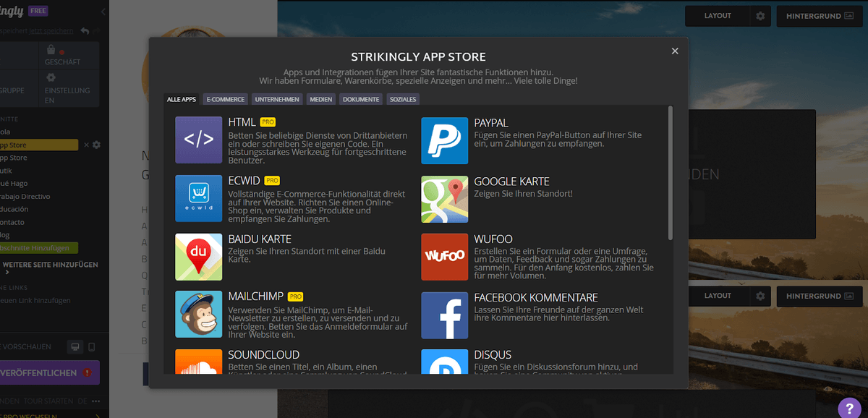868x418 pixels.
Task: Show the Medien category tab
Action: [x=321, y=99]
